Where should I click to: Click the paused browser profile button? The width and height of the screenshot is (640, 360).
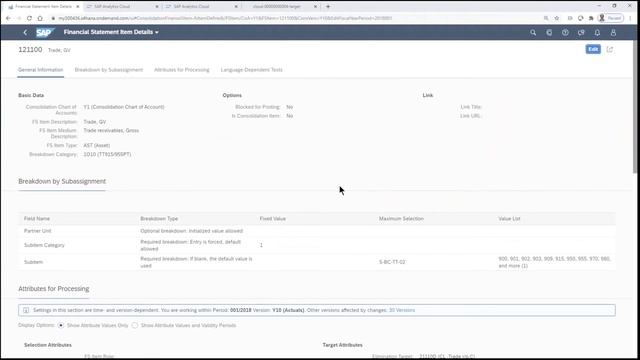tap(611, 18)
